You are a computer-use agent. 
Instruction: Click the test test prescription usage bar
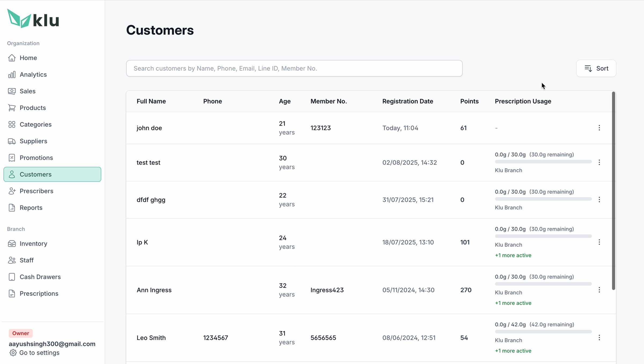[543, 162]
